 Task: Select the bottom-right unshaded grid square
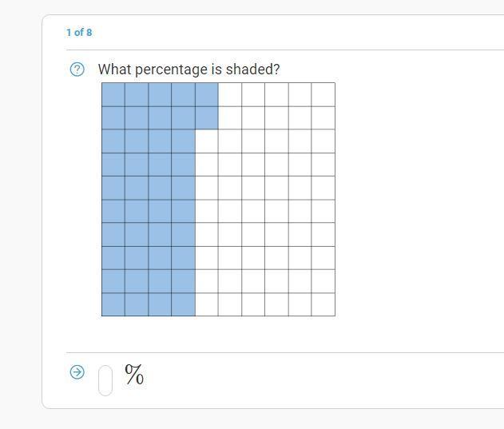pos(323,304)
